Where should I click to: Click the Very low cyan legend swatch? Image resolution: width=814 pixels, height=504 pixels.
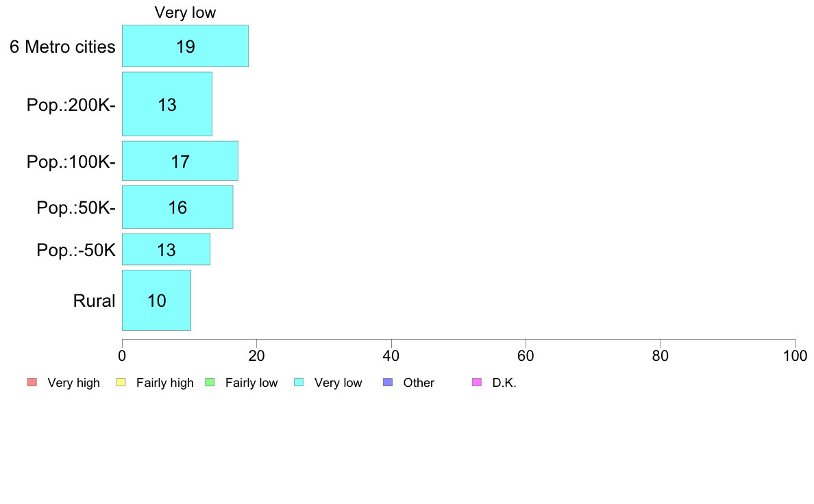299,383
